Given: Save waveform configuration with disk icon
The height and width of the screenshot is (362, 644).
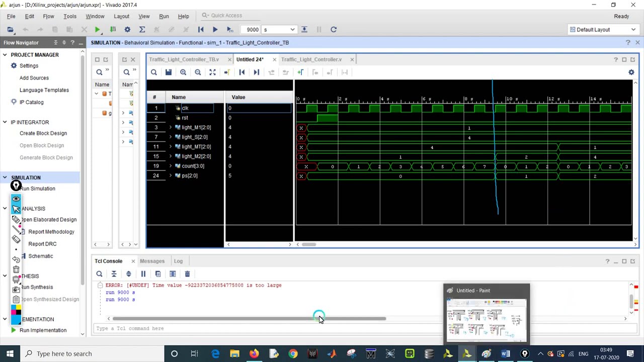Looking at the screenshot, I should coord(169,72).
